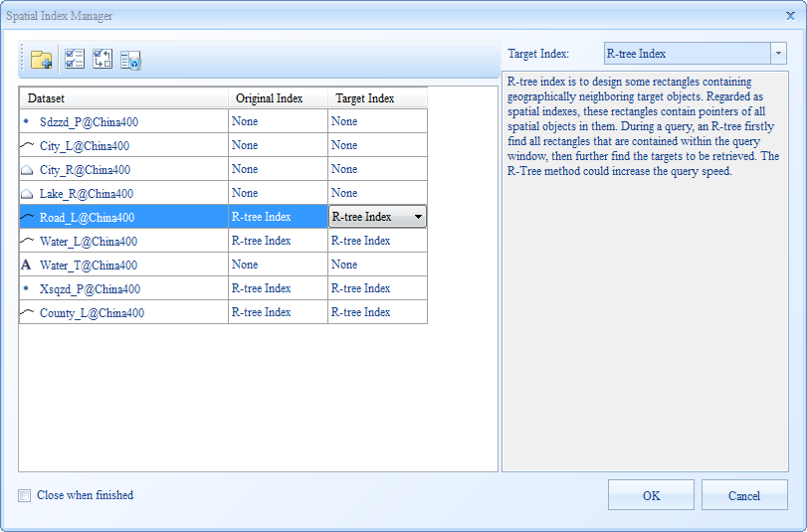This screenshot has height=532, width=807.
Task: Click the Add dataset folder icon
Action: pos(41,60)
